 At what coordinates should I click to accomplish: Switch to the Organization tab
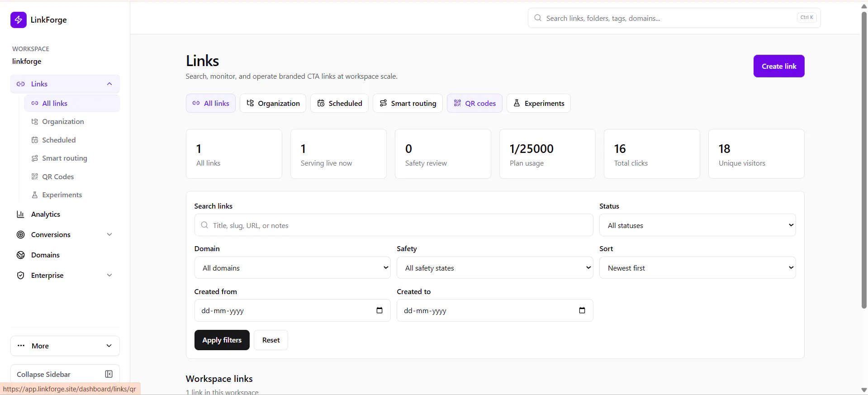tap(273, 104)
